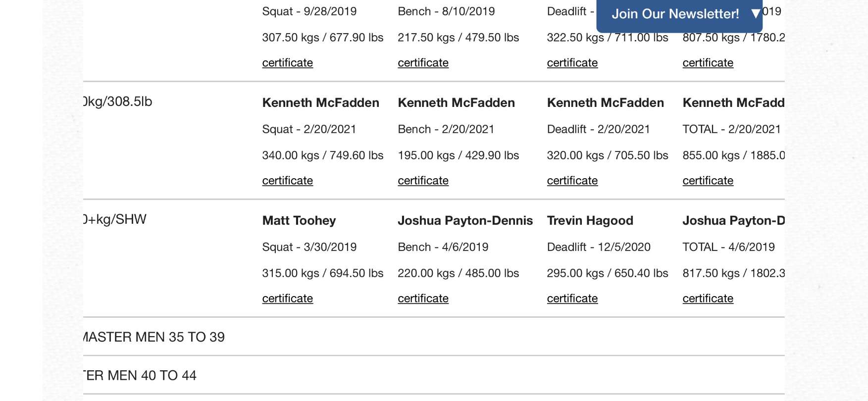The image size is (868, 401).
Task: View Kenneth McFadden's 855.00 kgs total certificate
Action: click(x=708, y=181)
